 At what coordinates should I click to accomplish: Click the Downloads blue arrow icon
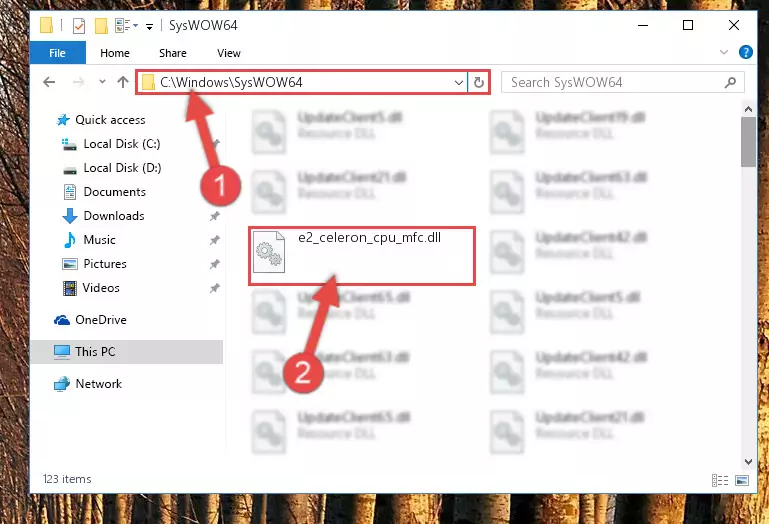click(70, 216)
